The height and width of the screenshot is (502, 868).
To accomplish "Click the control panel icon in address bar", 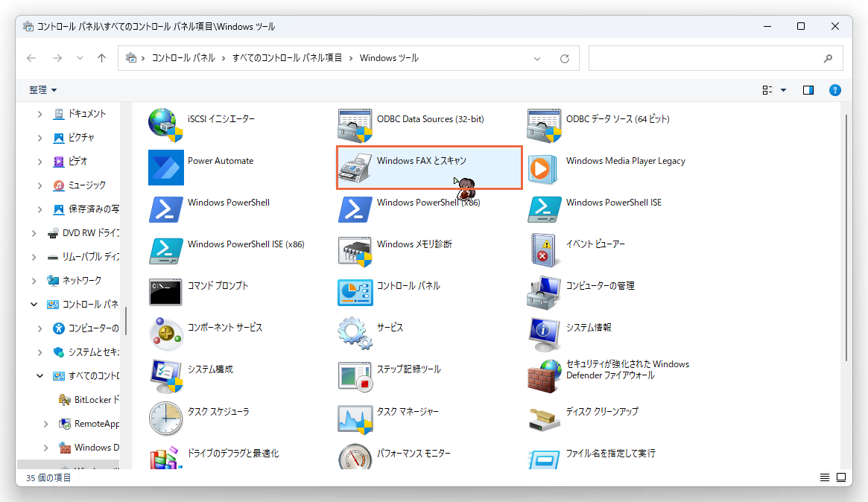I will [x=131, y=58].
